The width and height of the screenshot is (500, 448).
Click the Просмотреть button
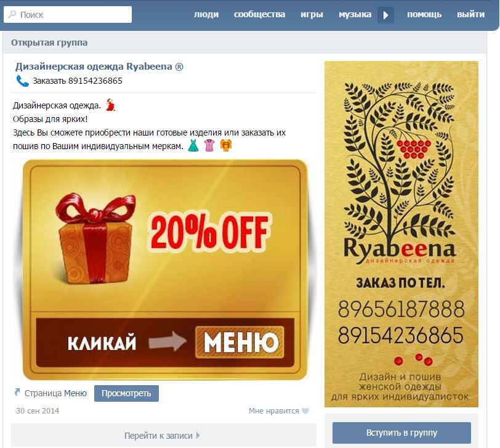coord(126,393)
